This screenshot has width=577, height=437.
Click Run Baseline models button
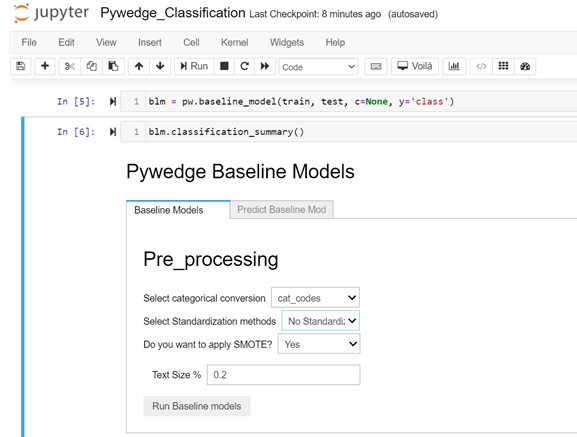(x=197, y=406)
